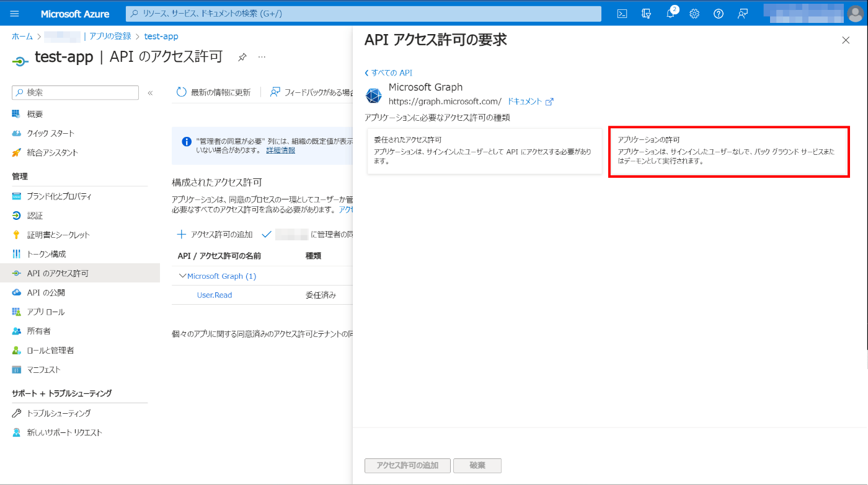
Task: Go back via すべての API link
Action: [x=389, y=72]
